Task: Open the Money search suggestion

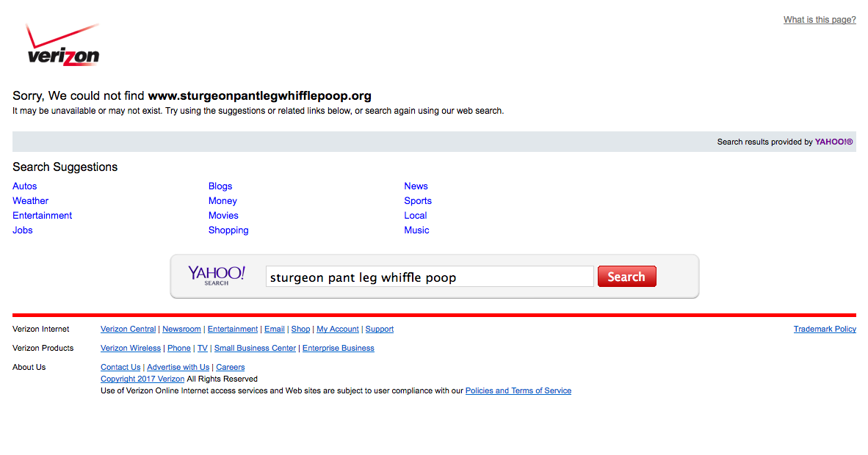Action: tap(223, 201)
